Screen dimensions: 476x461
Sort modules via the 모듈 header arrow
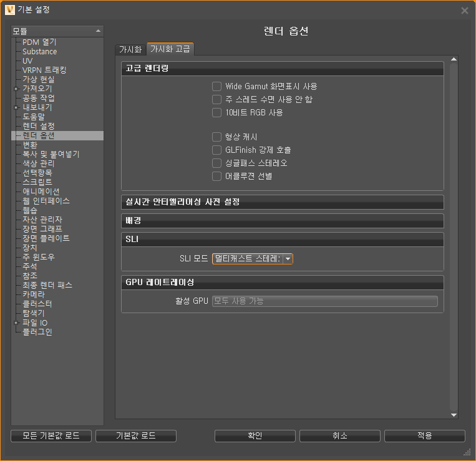(x=98, y=31)
